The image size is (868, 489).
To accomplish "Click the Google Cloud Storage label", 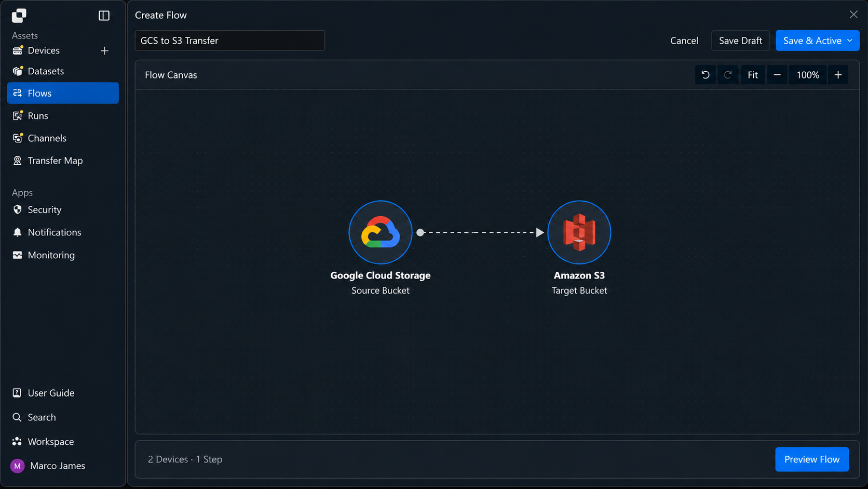I will pos(381,275).
